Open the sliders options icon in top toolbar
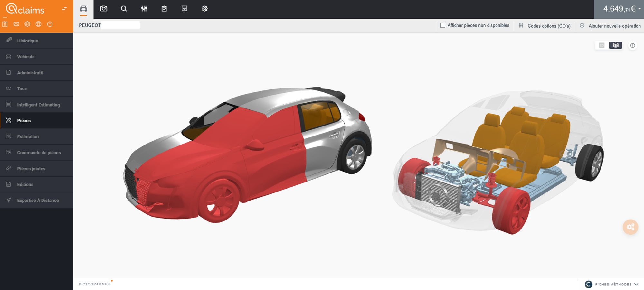The image size is (644, 290). pos(144,9)
